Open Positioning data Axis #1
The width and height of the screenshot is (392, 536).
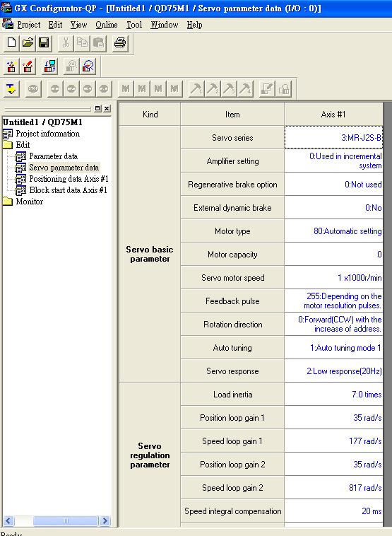click(69, 179)
